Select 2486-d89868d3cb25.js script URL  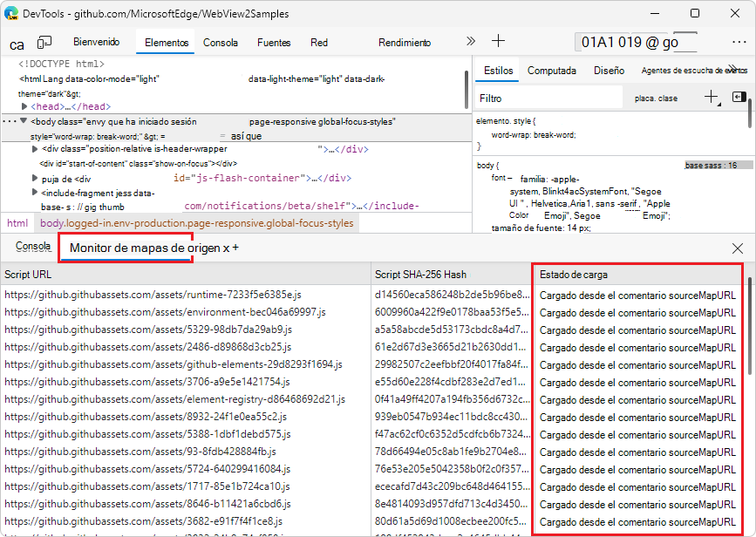[148, 347]
